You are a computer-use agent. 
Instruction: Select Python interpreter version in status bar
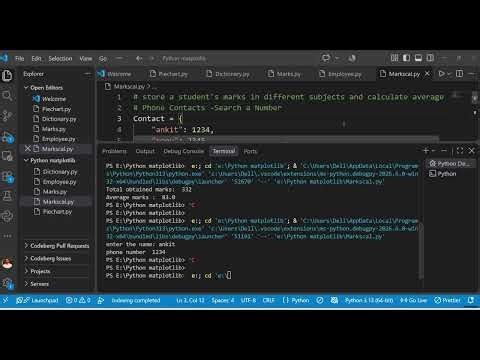[369, 300]
